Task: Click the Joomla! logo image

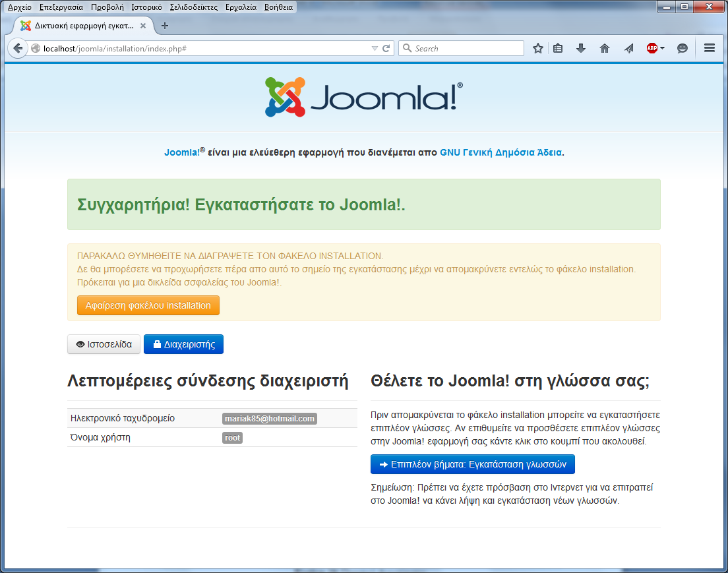Action: tap(364, 97)
